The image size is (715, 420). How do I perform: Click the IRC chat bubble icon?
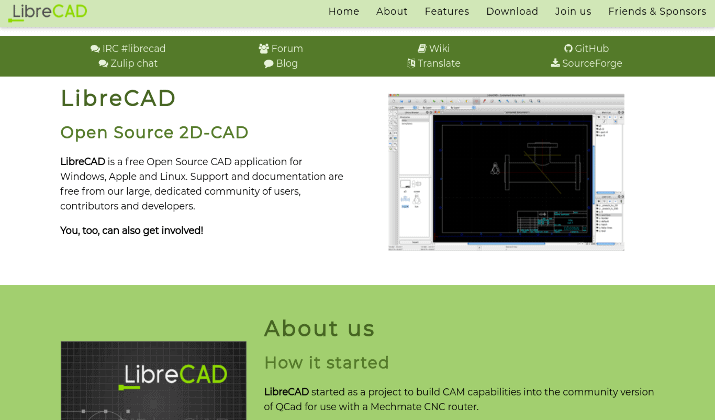[95, 48]
